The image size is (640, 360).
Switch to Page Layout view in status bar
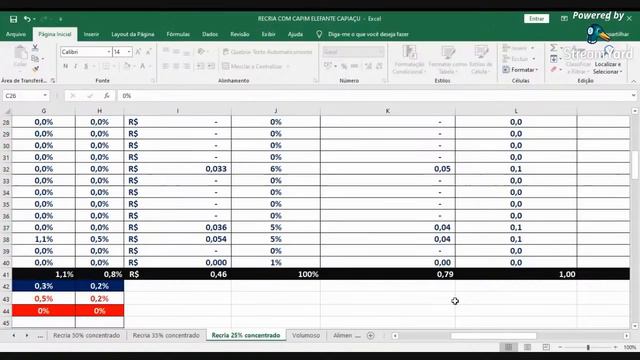(527, 347)
